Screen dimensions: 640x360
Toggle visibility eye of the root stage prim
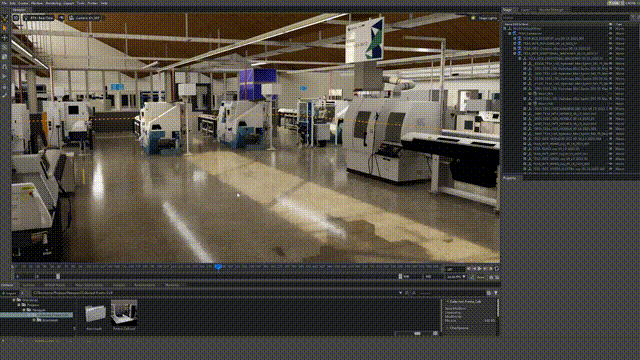(x=611, y=29)
